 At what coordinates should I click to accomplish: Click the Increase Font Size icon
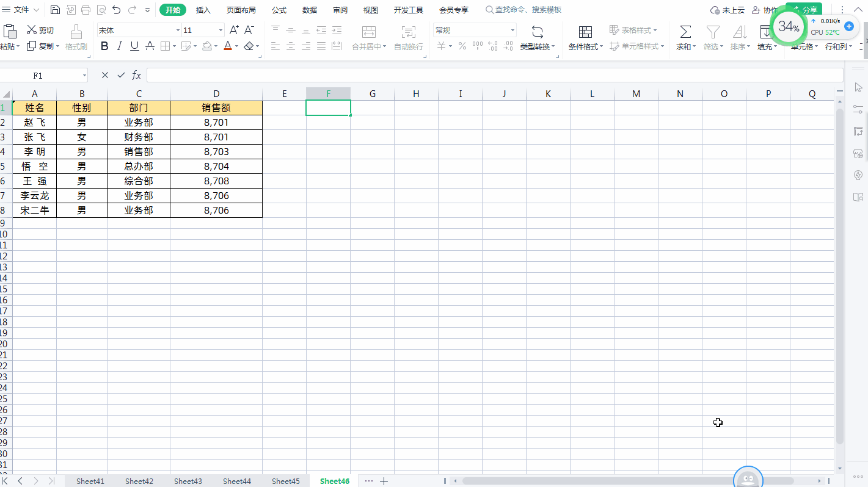[x=235, y=30]
